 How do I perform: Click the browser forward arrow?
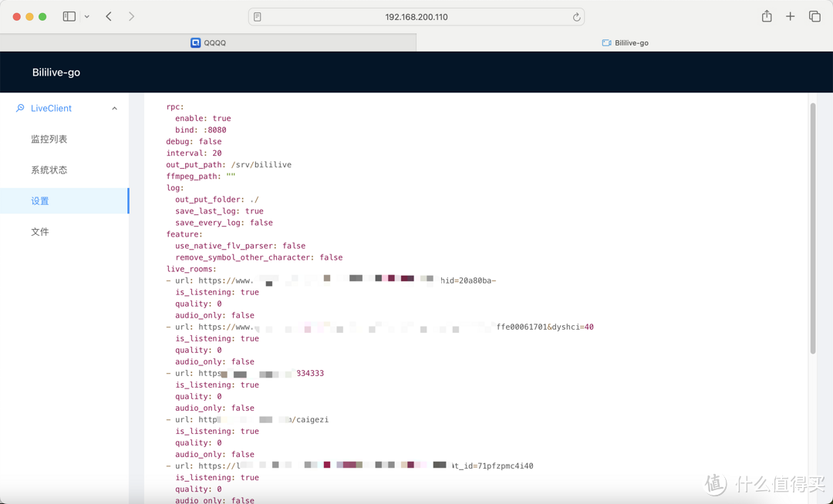(131, 16)
